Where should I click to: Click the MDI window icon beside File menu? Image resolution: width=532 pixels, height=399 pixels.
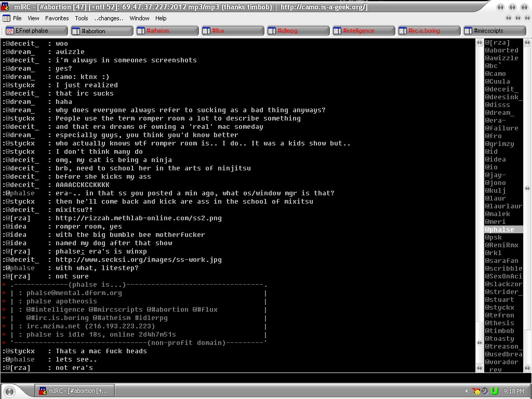coord(6,18)
